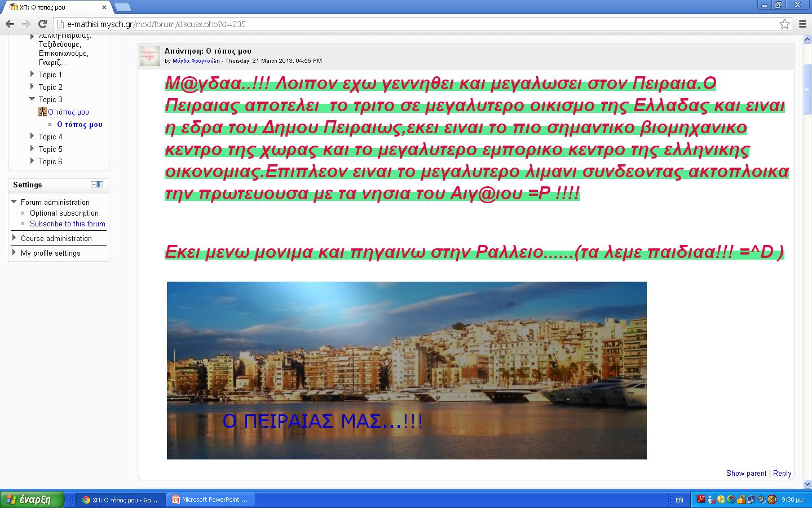Open a new browser tab
Screen dimensions: 812x508
pyautogui.click(x=123, y=7)
